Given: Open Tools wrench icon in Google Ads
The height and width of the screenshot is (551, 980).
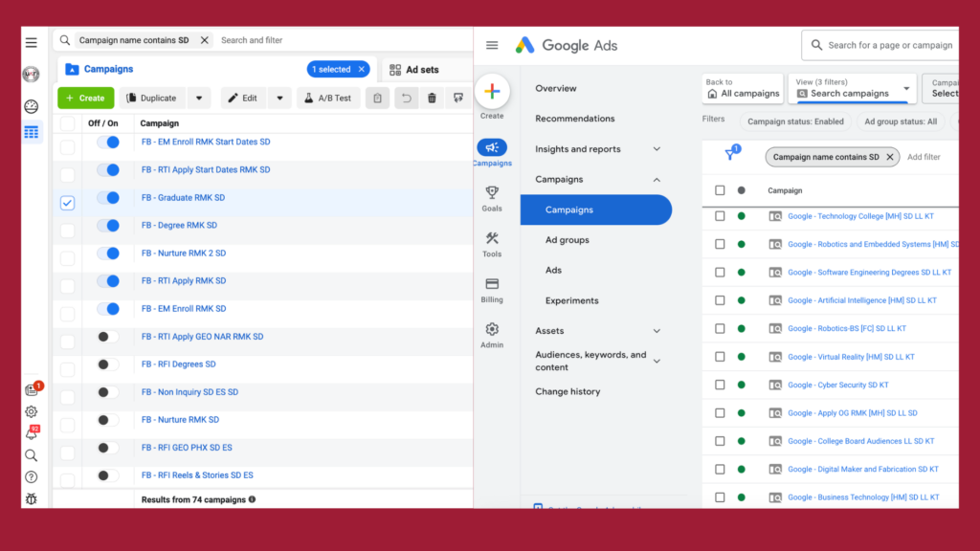Looking at the screenshot, I should pyautogui.click(x=492, y=238).
